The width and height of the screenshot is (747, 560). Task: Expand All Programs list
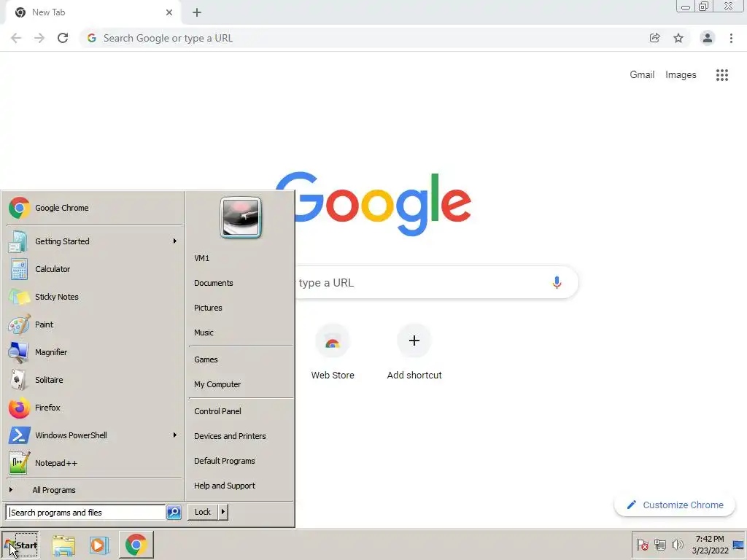tap(94, 490)
